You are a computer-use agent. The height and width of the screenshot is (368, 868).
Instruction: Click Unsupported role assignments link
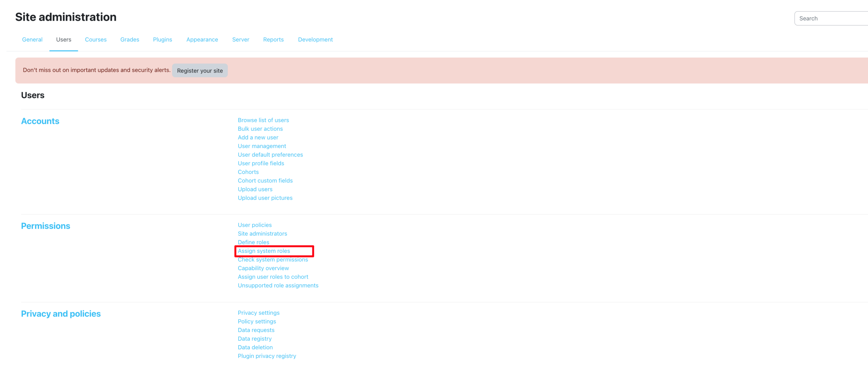click(x=278, y=285)
